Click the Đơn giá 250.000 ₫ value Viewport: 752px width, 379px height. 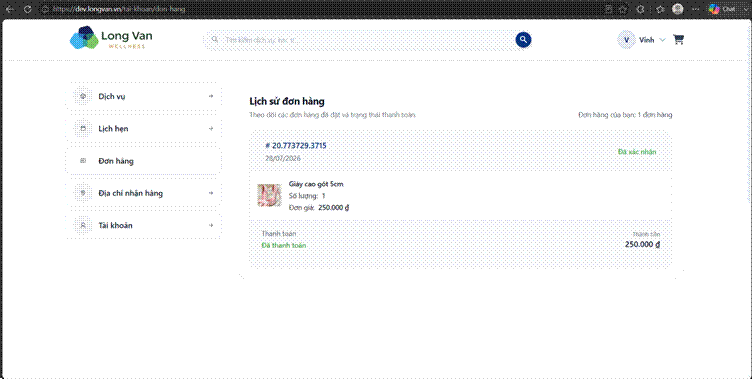point(334,208)
